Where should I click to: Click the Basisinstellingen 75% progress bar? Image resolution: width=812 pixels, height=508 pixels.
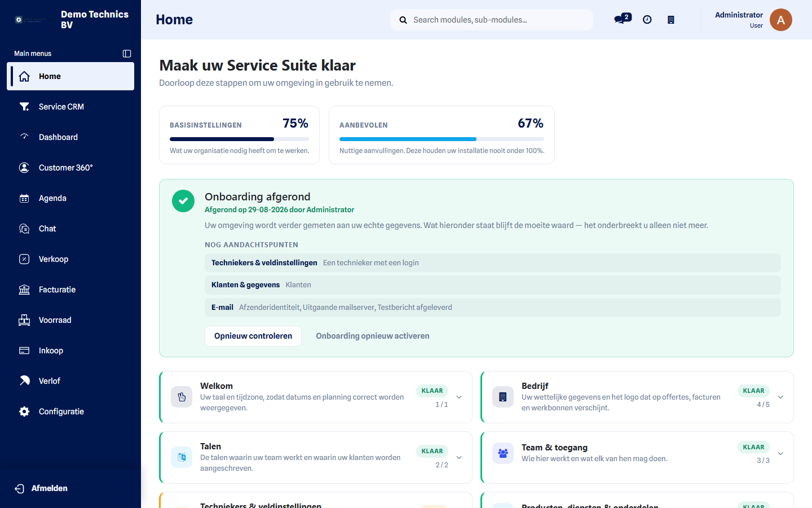click(x=239, y=139)
